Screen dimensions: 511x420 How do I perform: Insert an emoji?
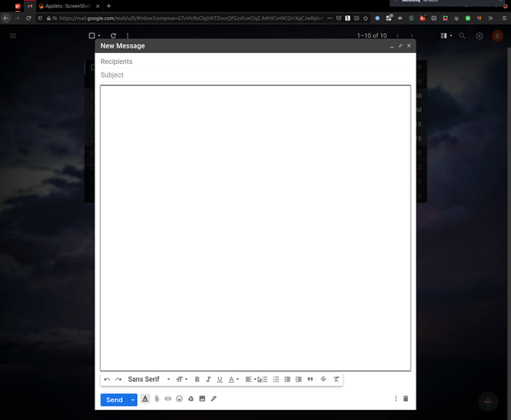(179, 399)
